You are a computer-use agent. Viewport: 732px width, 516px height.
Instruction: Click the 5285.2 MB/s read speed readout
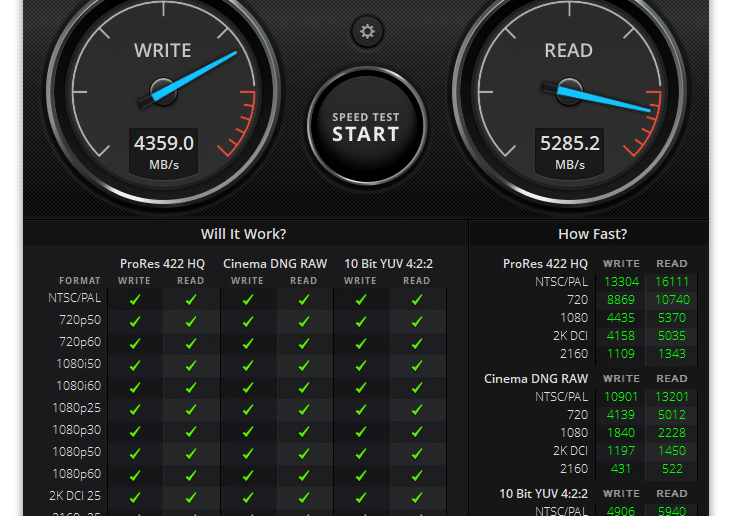click(x=570, y=153)
